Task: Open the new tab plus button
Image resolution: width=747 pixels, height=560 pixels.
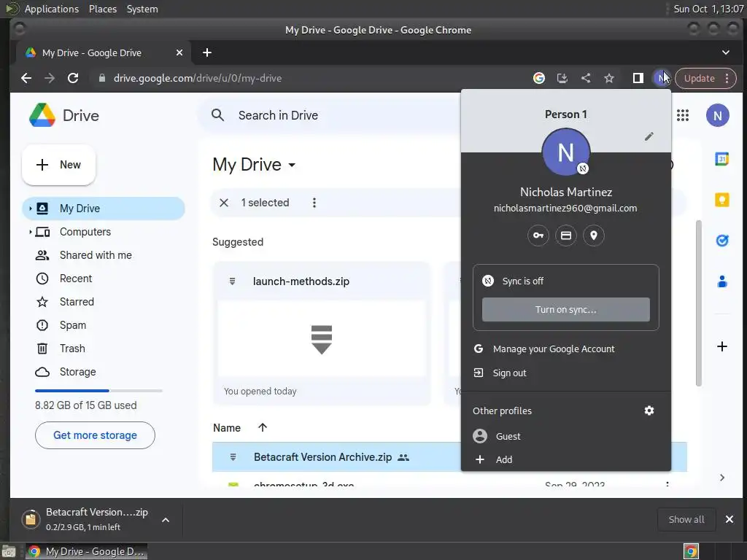Action: click(x=206, y=52)
